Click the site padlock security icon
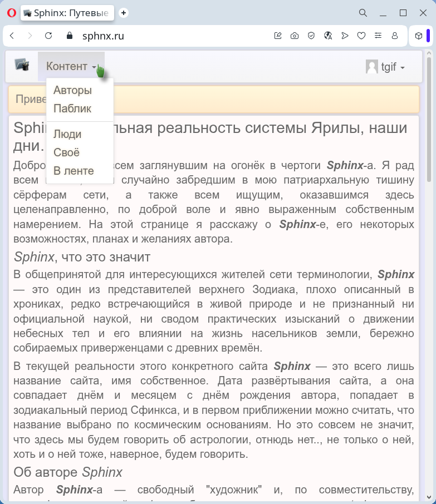 coord(70,36)
